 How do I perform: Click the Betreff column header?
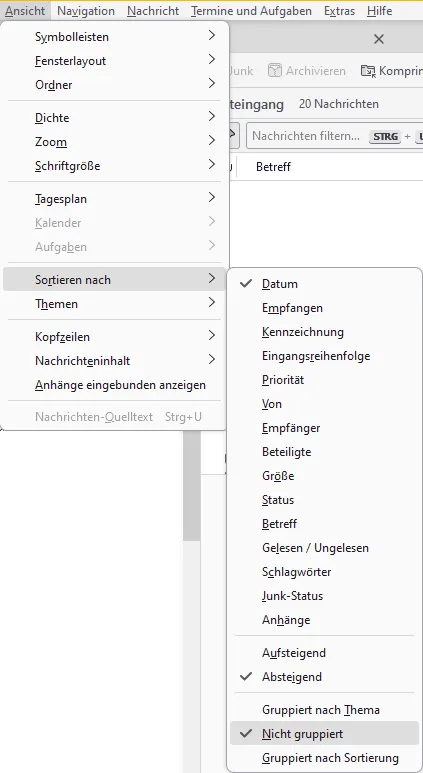tap(273, 167)
